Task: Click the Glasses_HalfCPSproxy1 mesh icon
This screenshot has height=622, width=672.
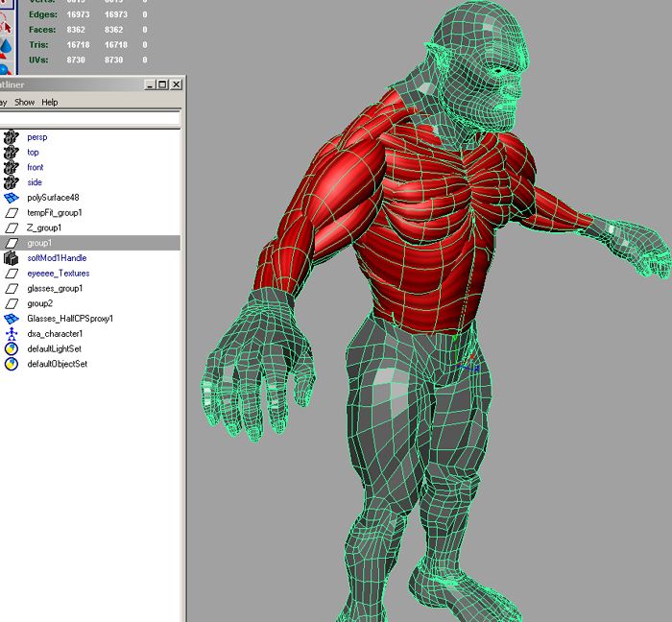Action: click(12, 319)
